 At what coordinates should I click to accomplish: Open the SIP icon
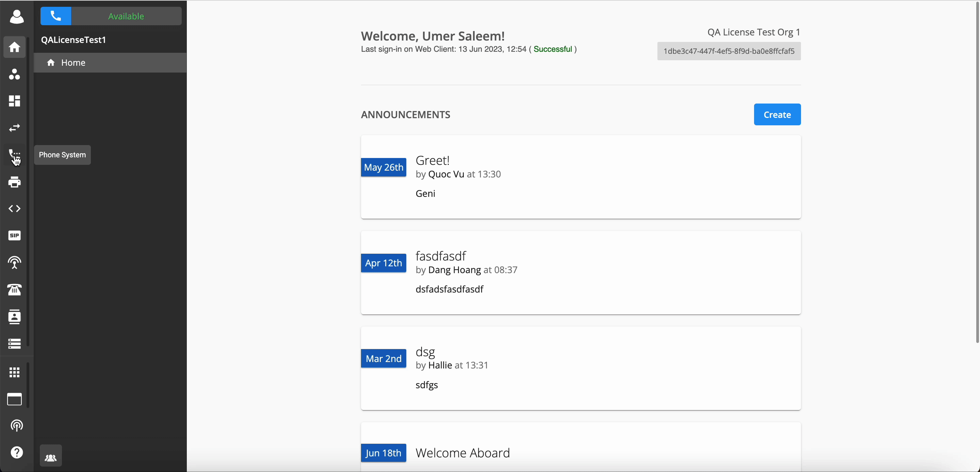[14, 236]
